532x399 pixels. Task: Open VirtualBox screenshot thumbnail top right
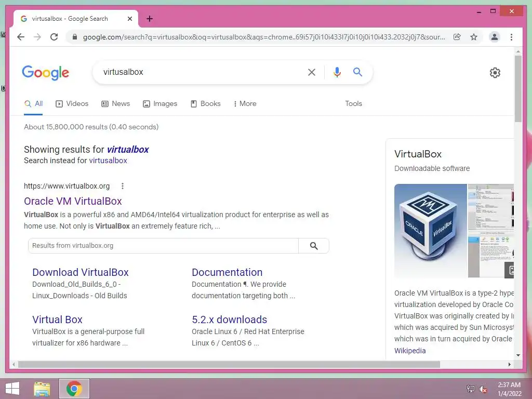point(491,207)
